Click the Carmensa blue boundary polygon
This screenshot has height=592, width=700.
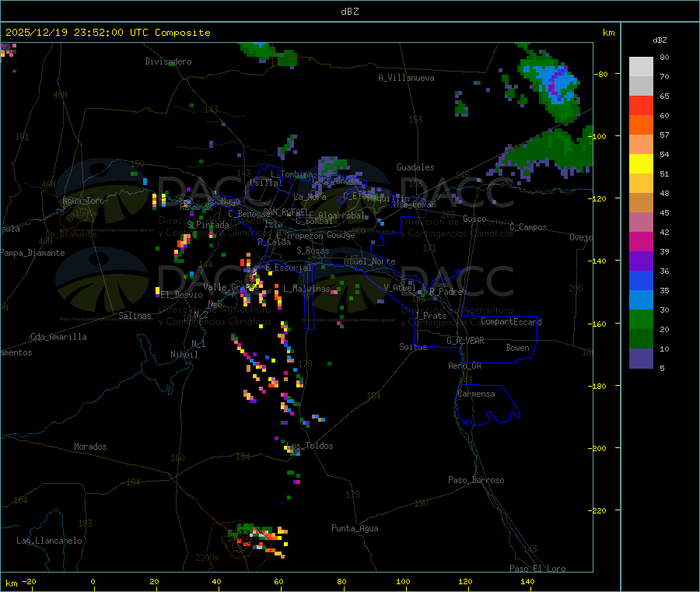tap(487, 405)
